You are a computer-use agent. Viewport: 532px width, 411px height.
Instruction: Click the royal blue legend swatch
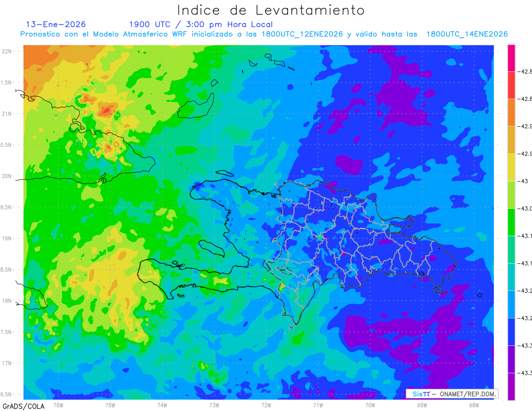(511, 332)
